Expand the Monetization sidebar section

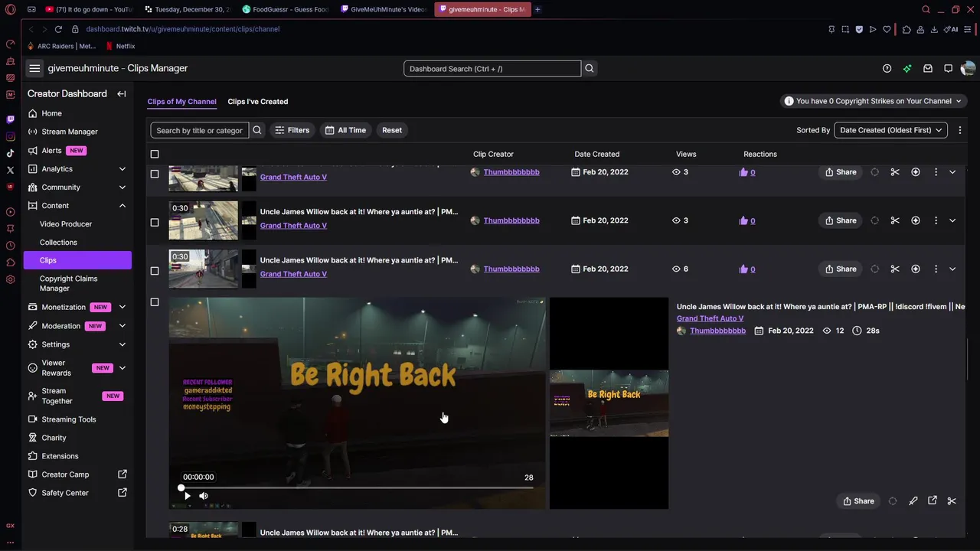click(x=122, y=307)
